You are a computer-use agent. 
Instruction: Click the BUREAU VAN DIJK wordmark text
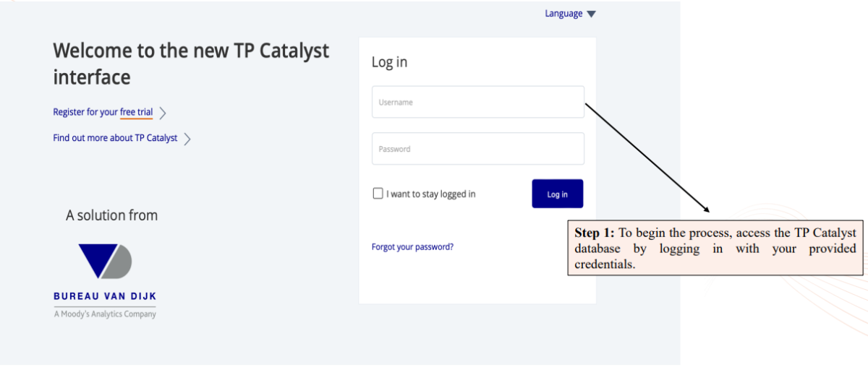pyautogui.click(x=105, y=296)
